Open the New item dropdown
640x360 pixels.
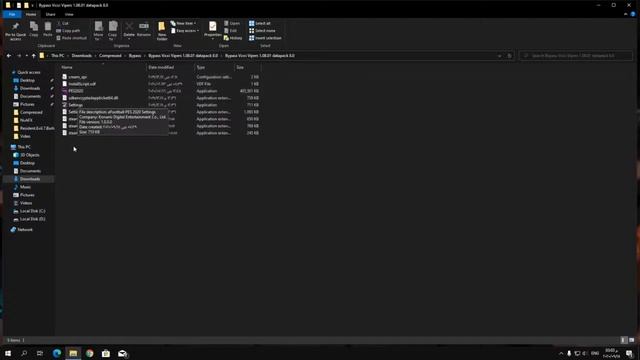(183, 23)
